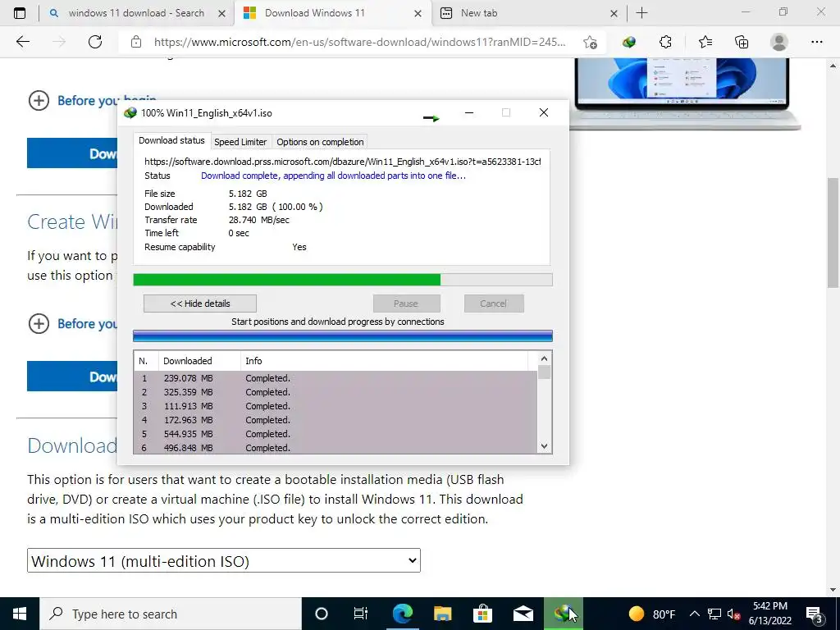Image resolution: width=840 pixels, height=630 pixels.
Task: Select connection row 3 with 111.913 MB
Action: pyautogui.click(x=336, y=406)
